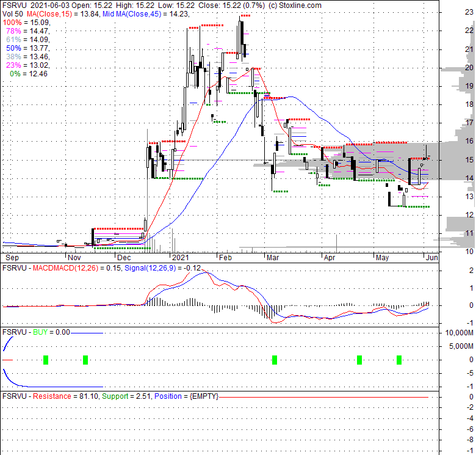Click the tall April volume bar
The height and width of the screenshot is (455, 476).
[x=336, y=244]
